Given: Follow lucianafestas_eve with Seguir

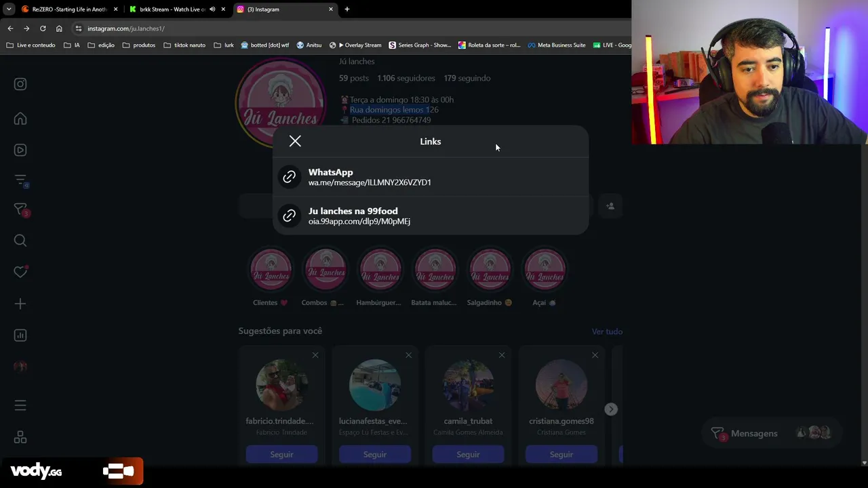Looking at the screenshot, I should pyautogui.click(x=374, y=454).
